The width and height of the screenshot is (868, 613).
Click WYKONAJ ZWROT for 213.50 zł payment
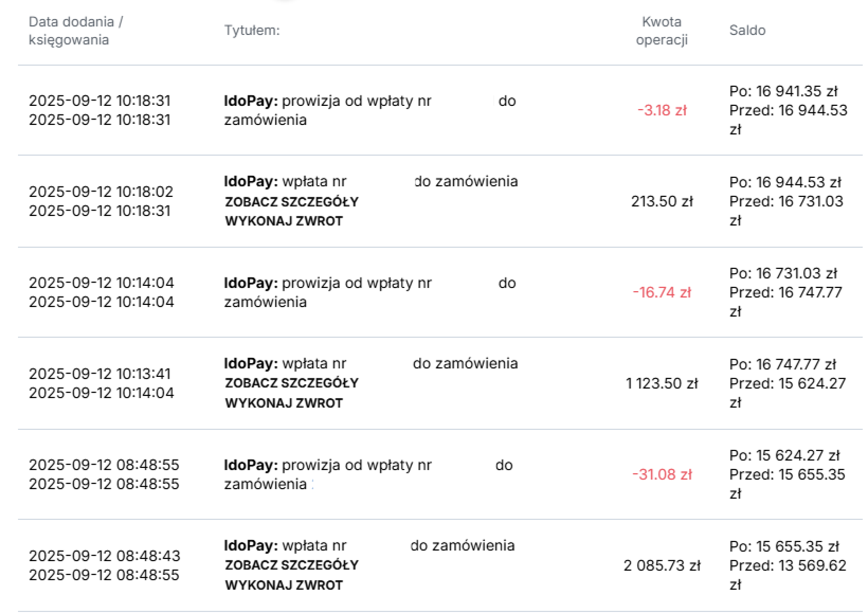tap(284, 221)
